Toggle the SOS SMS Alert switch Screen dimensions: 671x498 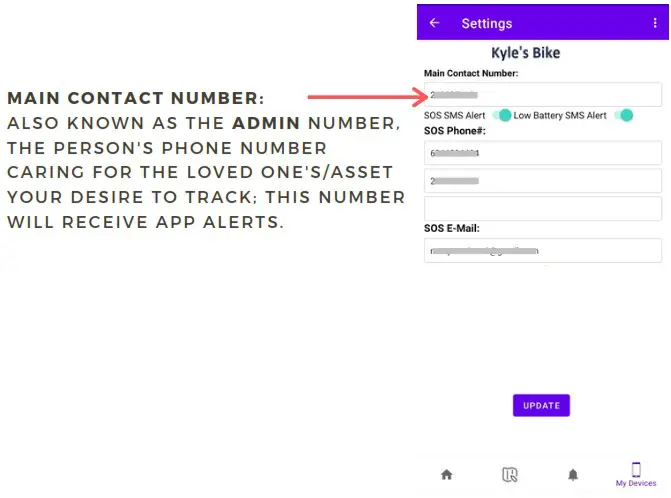click(503, 115)
